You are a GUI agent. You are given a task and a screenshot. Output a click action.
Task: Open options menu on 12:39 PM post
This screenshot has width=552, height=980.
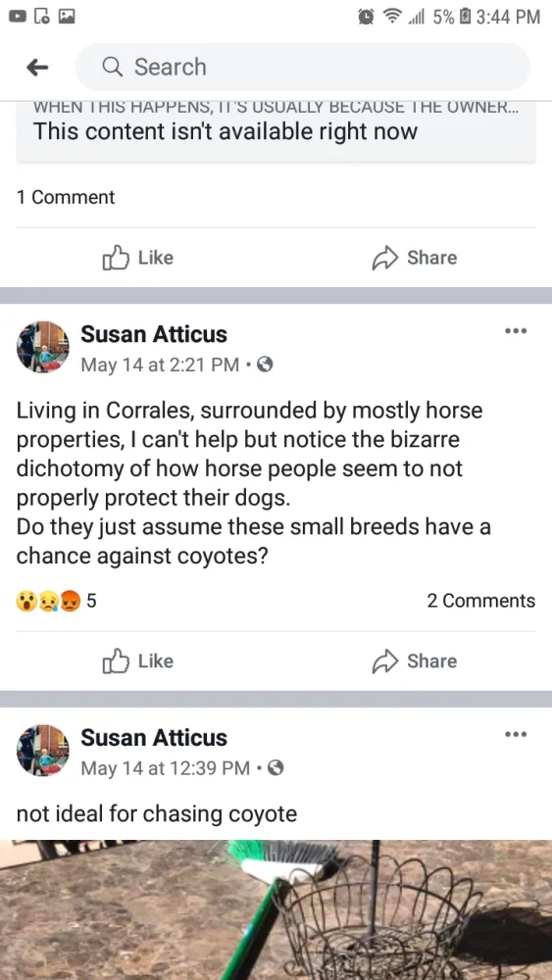coord(516,734)
